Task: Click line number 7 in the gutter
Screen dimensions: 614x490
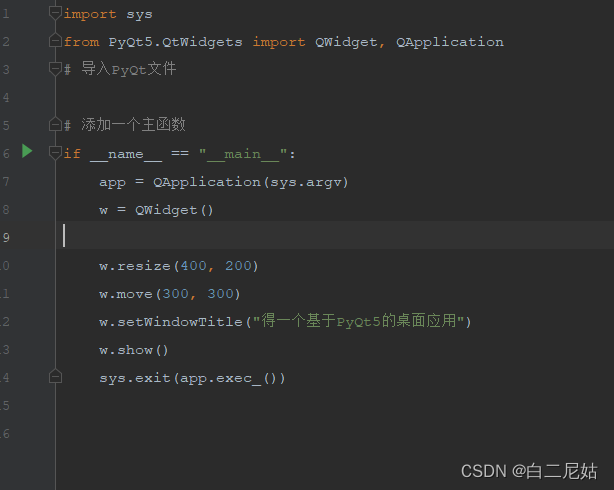Action: pos(6,181)
